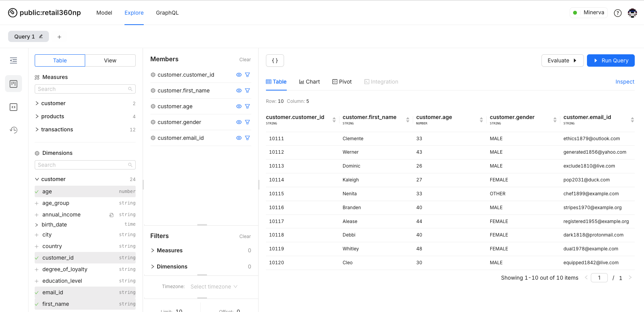Screen dimensions: 644x312
Task: Sort the customer.customer_id column
Action: point(334,120)
